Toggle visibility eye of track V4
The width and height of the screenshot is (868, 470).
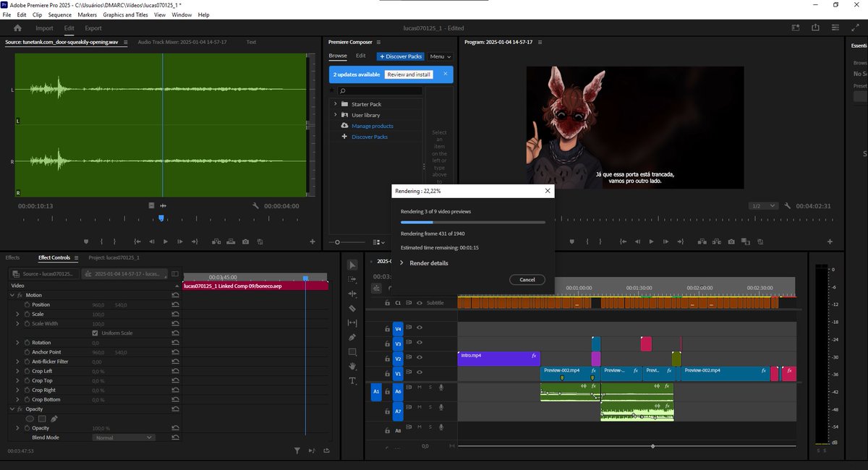click(420, 328)
